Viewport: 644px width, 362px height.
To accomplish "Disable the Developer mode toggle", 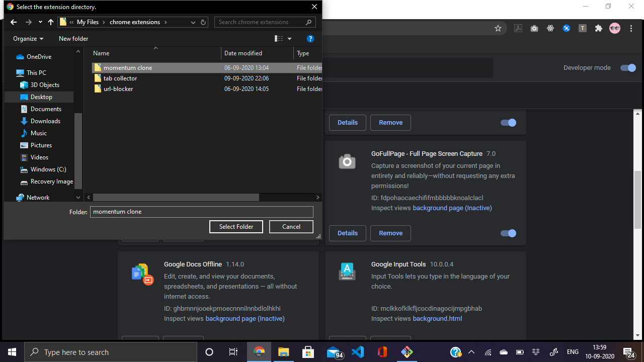I will point(627,68).
